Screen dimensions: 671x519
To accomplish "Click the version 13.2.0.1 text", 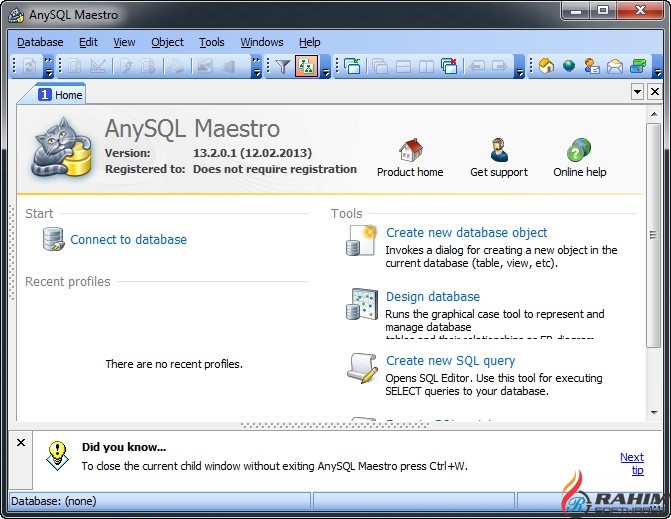I will pyautogui.click(x=252, y=153).
